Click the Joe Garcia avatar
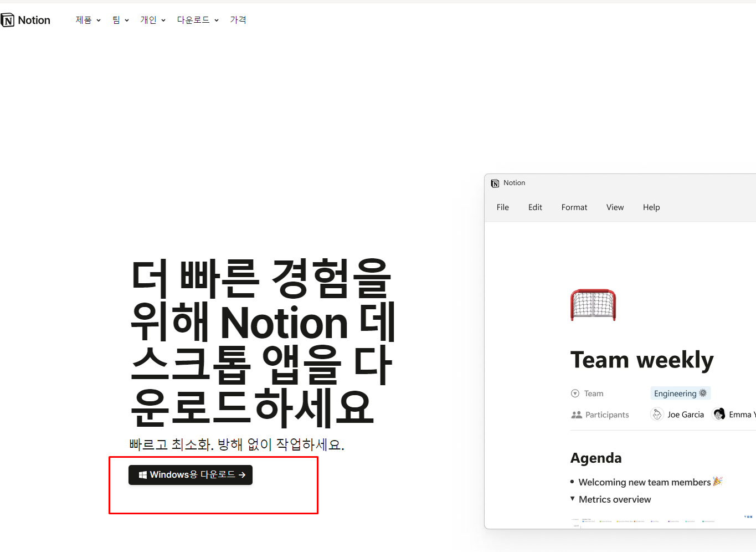 point(657,415)
